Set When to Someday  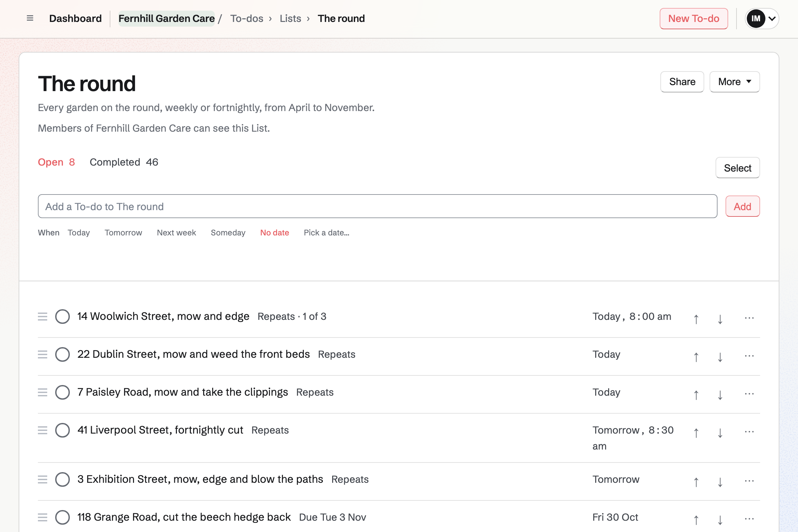(x=228, y=233)
